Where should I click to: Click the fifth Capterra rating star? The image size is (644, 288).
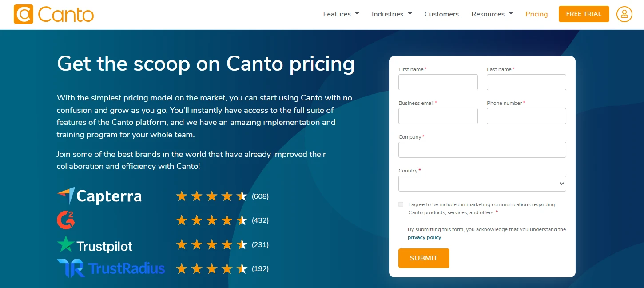(242, 196)
